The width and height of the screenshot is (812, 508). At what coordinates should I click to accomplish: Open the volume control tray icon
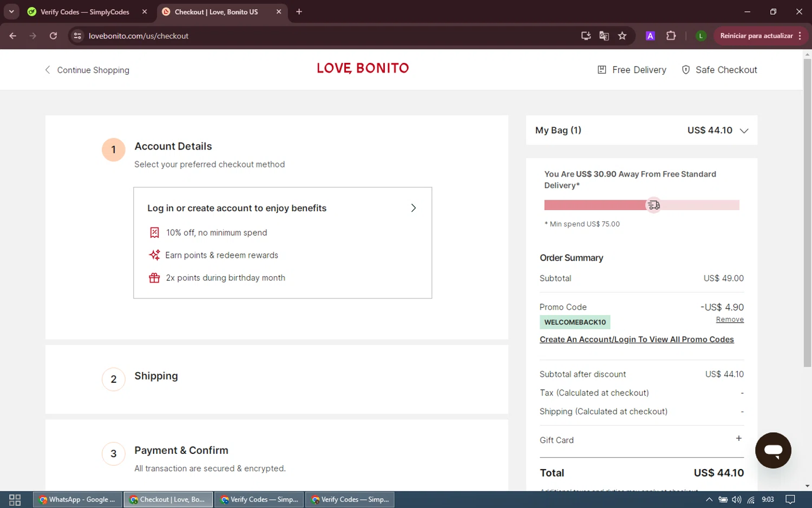tap(737, 499)
